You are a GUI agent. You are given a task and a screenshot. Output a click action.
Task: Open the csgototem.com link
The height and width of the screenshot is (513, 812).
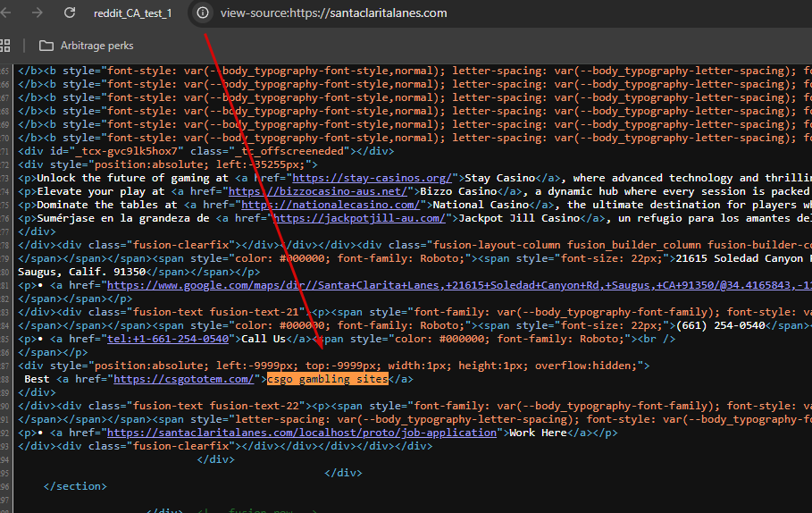(184, 379)
